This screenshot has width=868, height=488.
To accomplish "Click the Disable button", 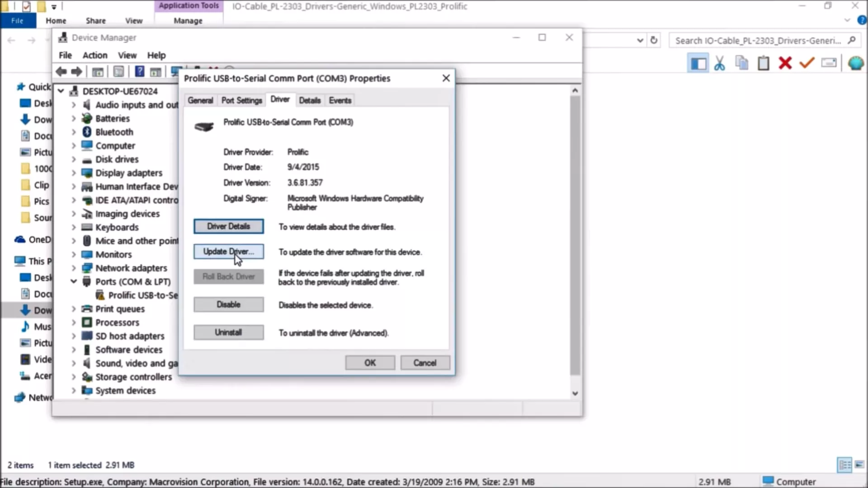I will (x=229, y=305).
